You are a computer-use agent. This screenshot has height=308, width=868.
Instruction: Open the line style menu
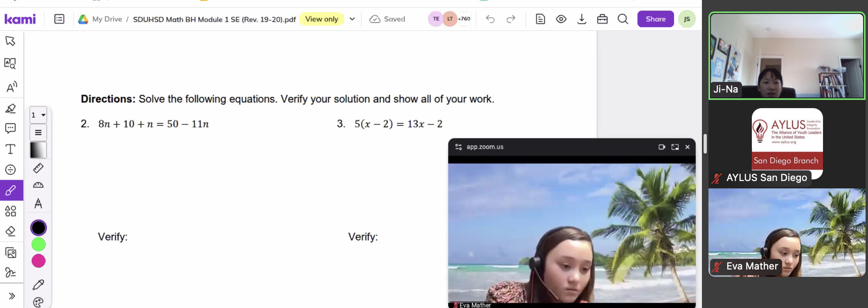click(38, 133)
